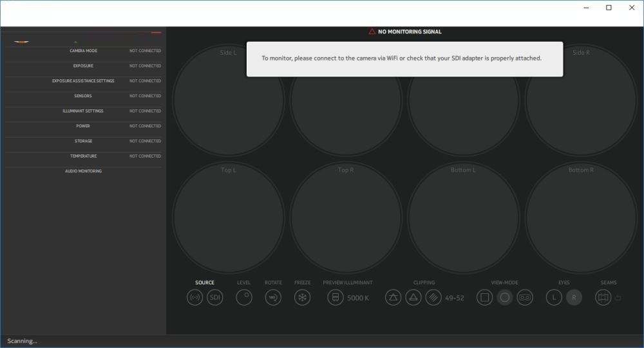Click the green status indicator dot

75,42
